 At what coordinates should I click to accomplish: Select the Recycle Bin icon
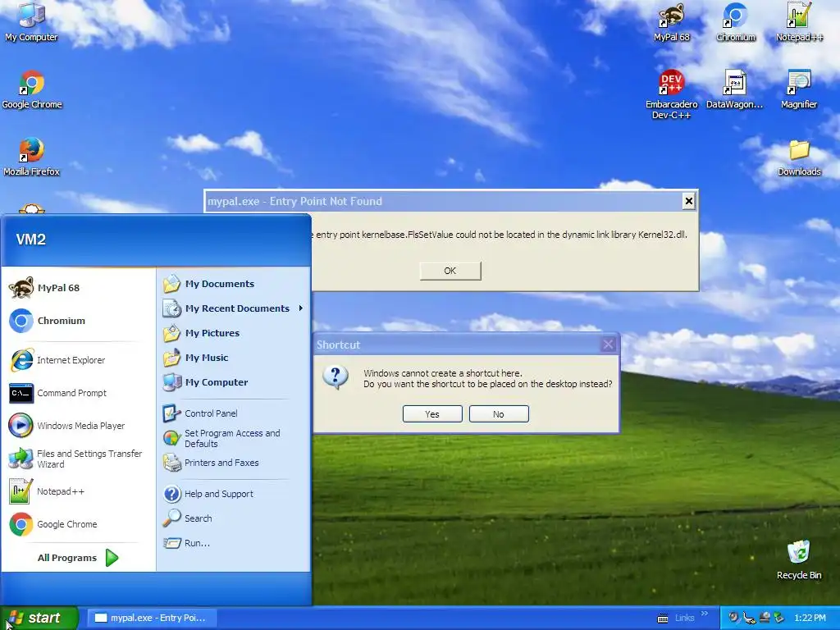pos(799,559)
